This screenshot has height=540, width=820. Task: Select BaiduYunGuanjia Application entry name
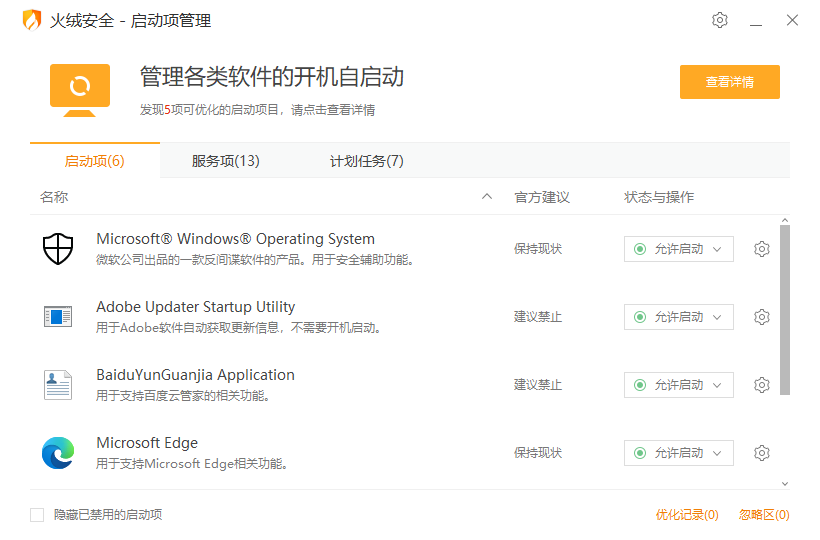pyautogui.click(x=196, y=375)
